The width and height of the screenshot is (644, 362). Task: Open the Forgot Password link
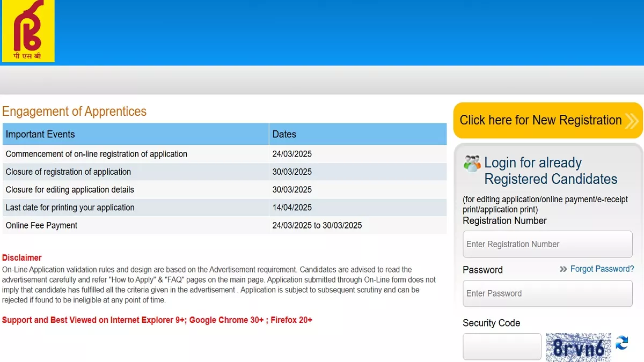coord(602,269)
